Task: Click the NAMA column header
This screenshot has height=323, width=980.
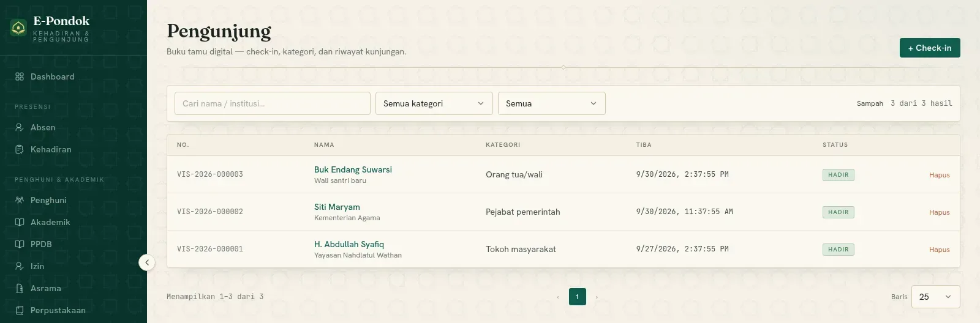Action: pos(324,145)
